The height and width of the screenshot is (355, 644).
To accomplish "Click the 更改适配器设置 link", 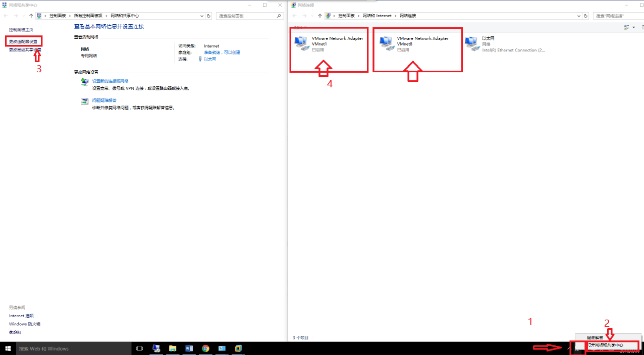I will coord(23,41).
